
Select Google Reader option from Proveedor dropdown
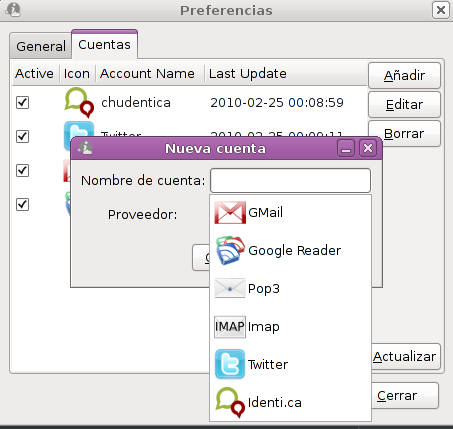(290, 250)
